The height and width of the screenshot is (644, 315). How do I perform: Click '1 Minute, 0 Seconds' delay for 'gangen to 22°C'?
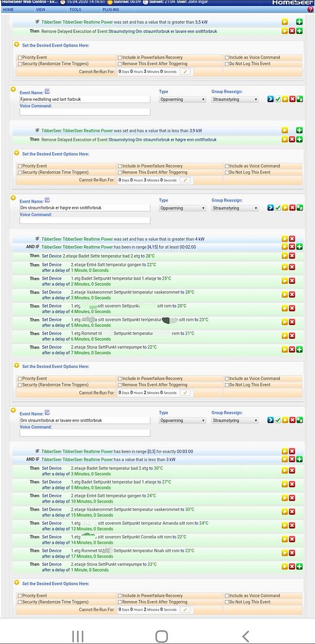point(91,270)
